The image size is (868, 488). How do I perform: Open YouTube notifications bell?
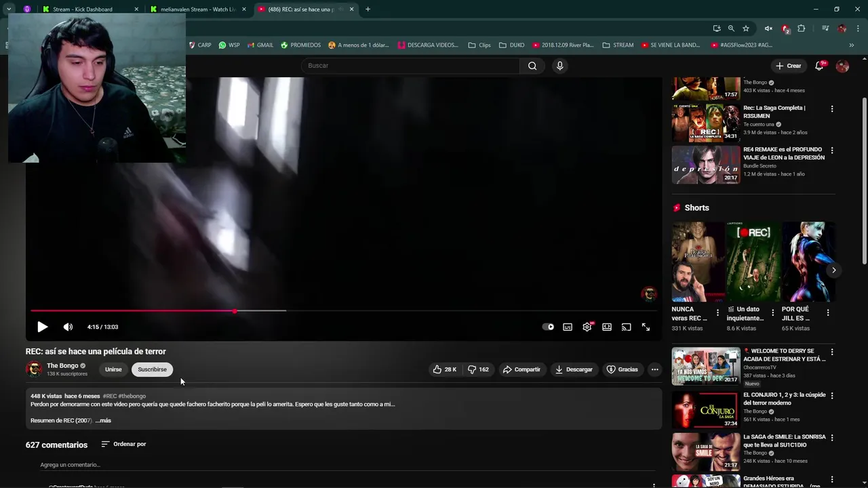click(819, 66)
